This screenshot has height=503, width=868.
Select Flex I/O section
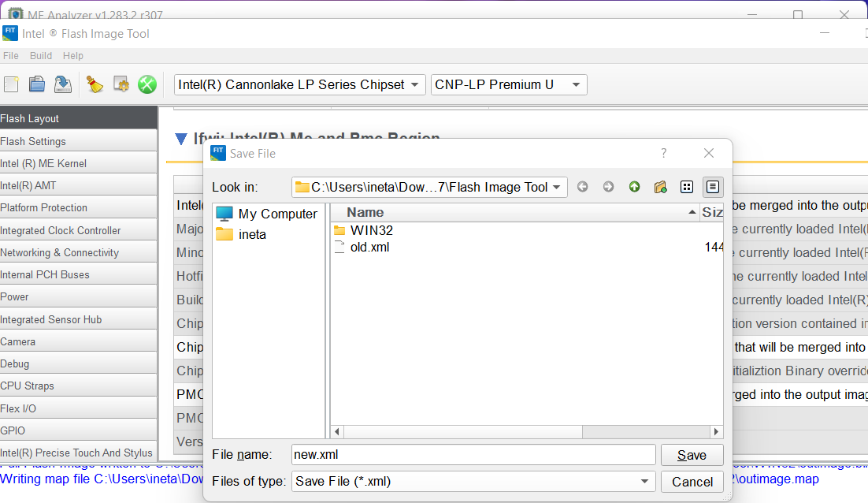(x=79, y=408)
